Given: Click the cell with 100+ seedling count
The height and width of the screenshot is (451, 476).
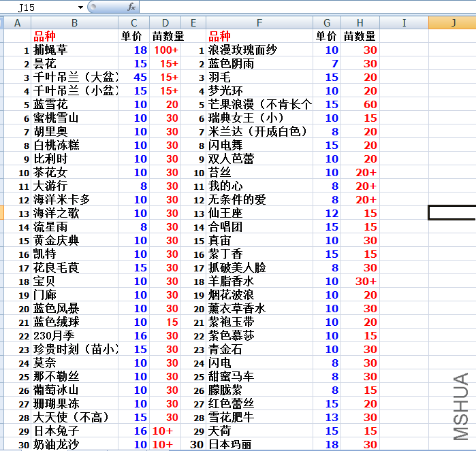Looking at the screenshot, I should tap(165, 50).
